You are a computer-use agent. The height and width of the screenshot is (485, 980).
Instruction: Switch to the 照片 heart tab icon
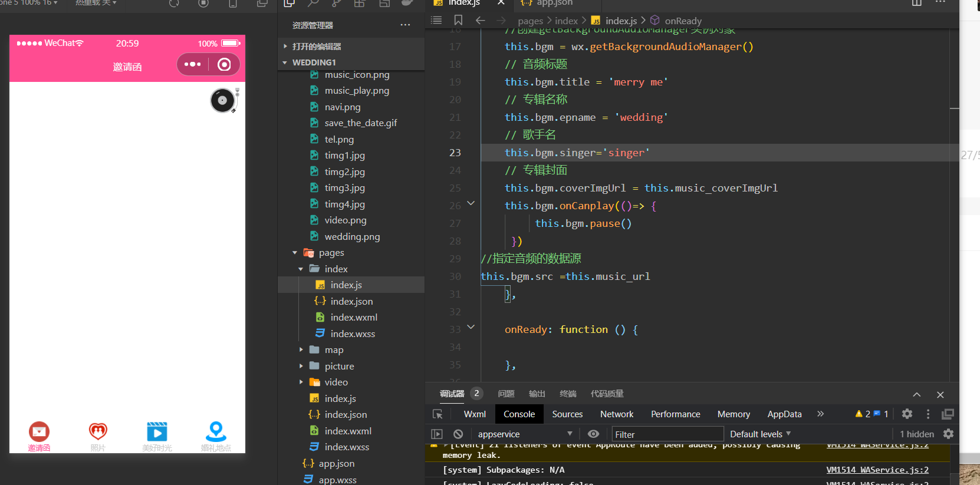coord(98,432)
